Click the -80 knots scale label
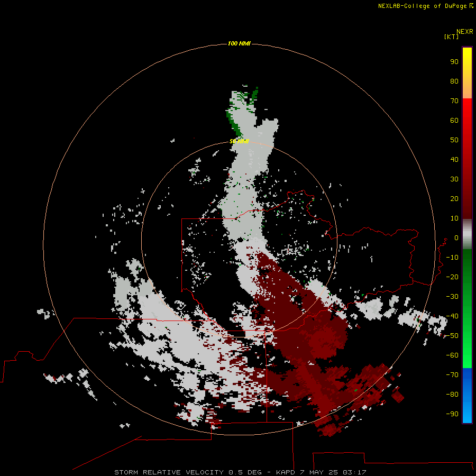 tap(452, 395)
